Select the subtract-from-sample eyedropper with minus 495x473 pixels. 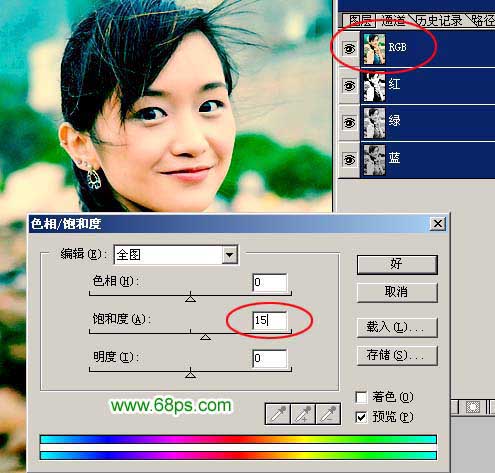point(327,414)
